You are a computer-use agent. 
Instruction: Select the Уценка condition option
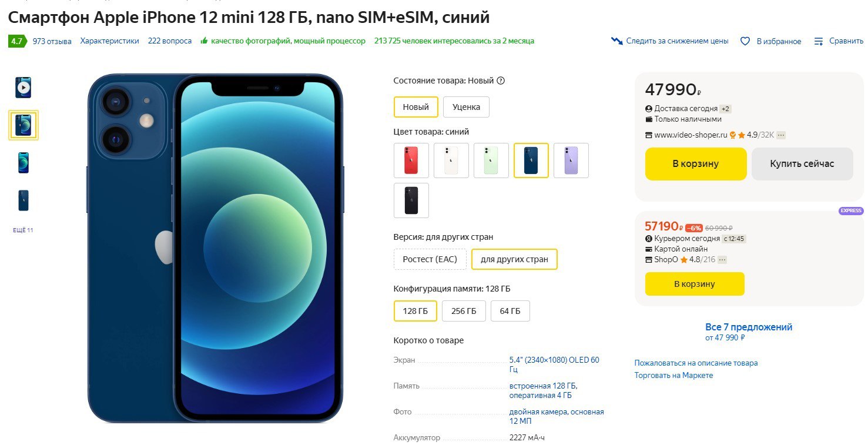(466, 107)
